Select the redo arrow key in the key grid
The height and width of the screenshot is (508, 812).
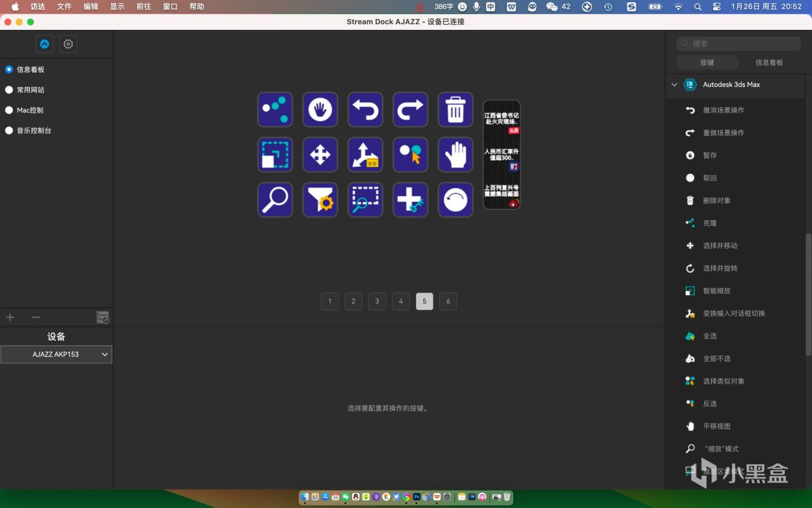410,110
